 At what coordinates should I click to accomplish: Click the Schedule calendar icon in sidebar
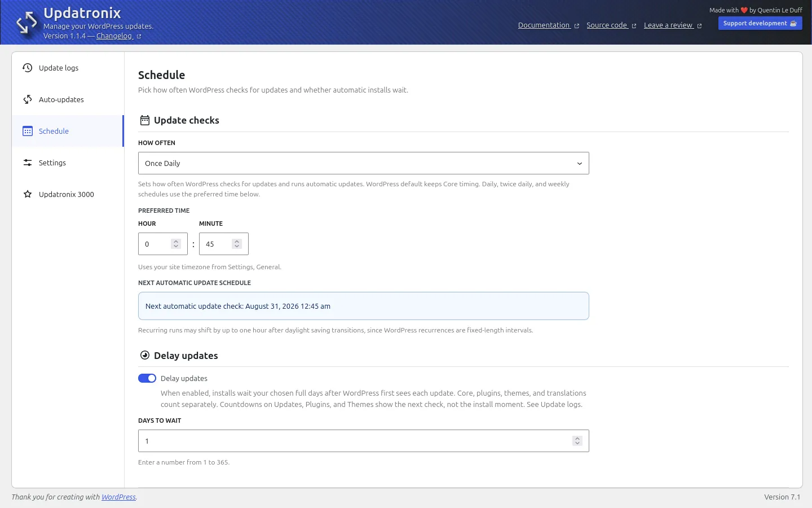point(27,131)
